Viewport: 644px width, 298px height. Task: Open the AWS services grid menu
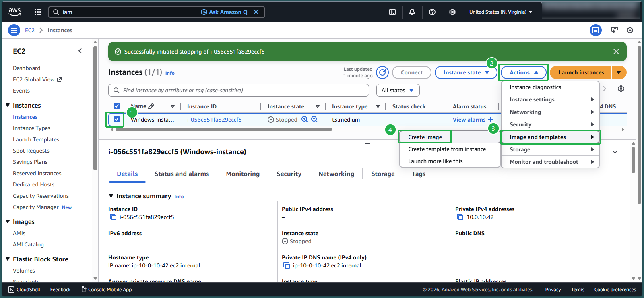[38, 12]
